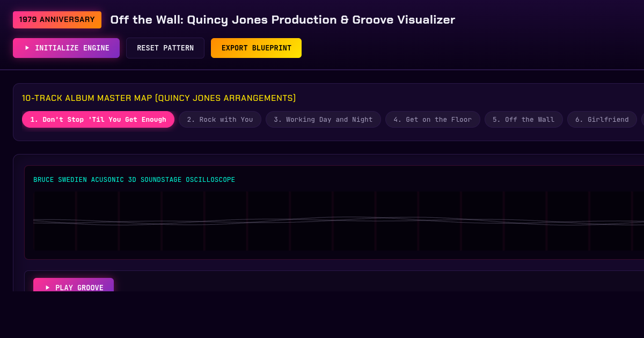Select track 5 Off the Wall
This screenshot has height=338, width=644.
pyautogui.click(x=524, y=120)
